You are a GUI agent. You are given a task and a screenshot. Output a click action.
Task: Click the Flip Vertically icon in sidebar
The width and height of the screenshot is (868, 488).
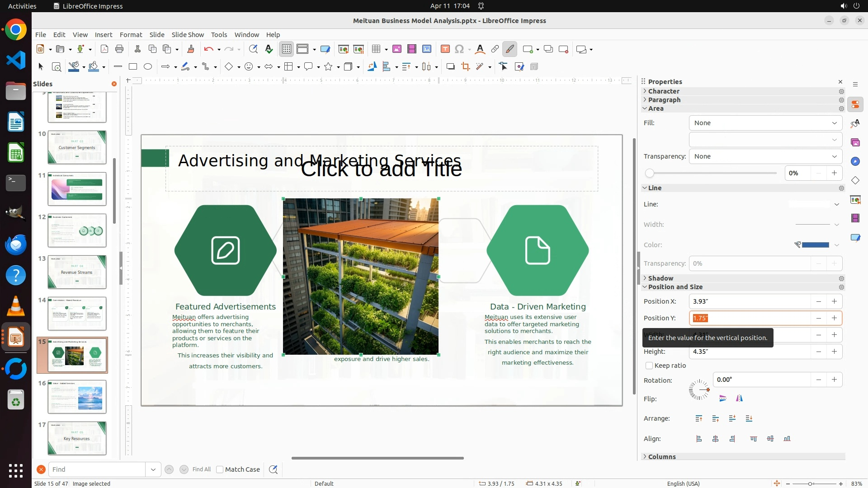click(722, 399)
